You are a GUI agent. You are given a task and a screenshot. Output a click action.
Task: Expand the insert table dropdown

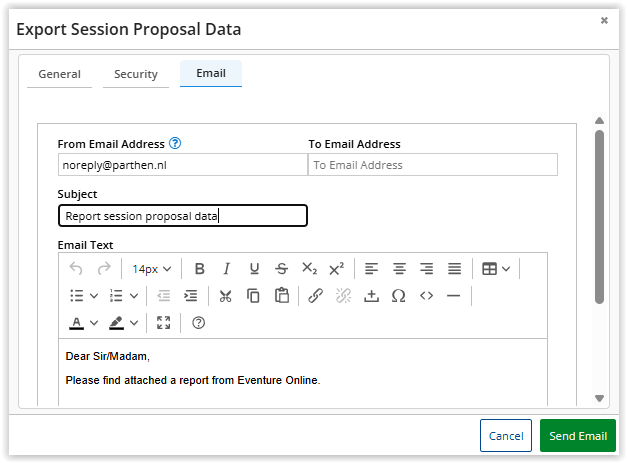(506, 269)
